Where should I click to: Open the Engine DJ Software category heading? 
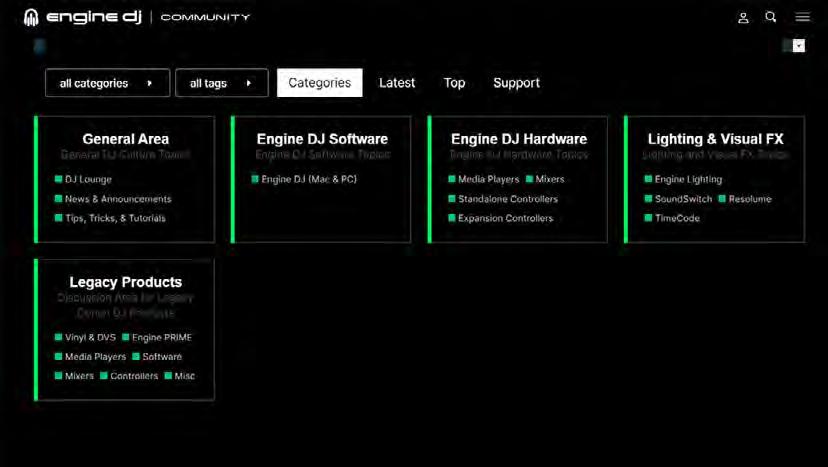point(322,139)
